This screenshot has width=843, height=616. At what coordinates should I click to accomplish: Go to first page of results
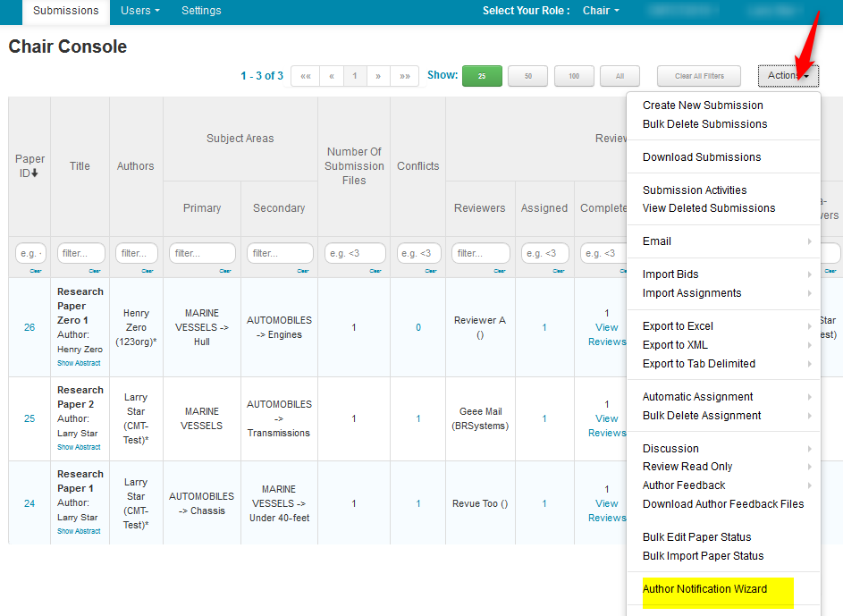coord(306,76)
